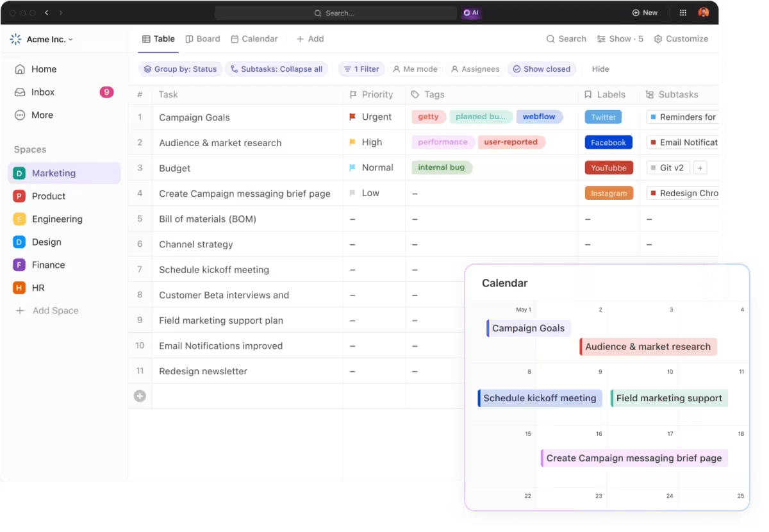Toggle Me mode filter

[415, 69]
